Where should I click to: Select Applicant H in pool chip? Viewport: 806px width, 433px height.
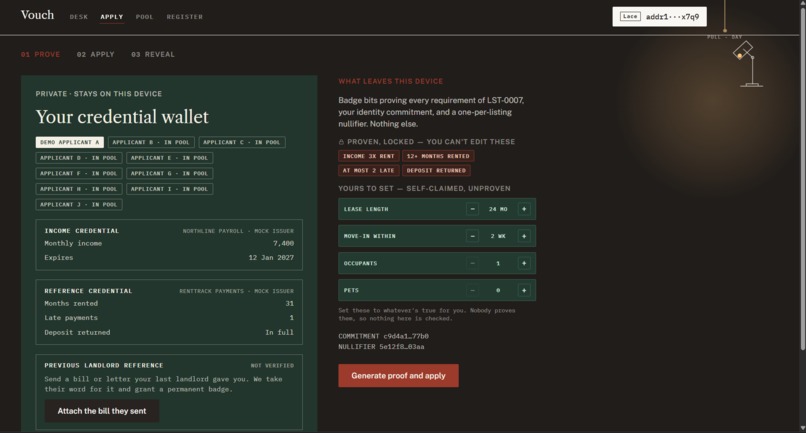pos(79,189)
